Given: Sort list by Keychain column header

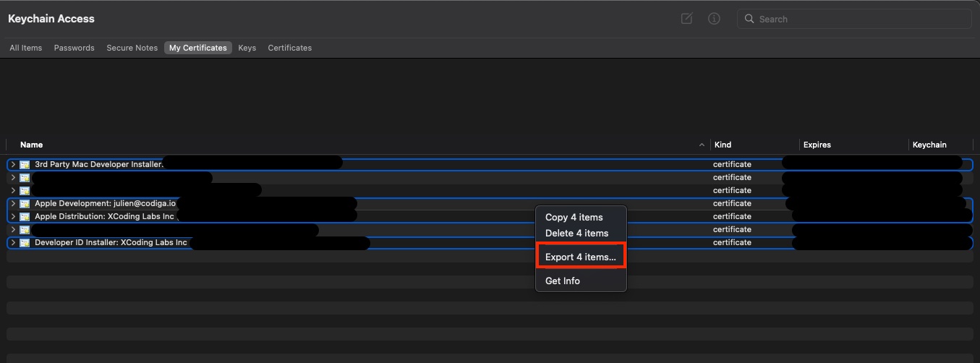Looking at the screenshot, I should (929, 145).
